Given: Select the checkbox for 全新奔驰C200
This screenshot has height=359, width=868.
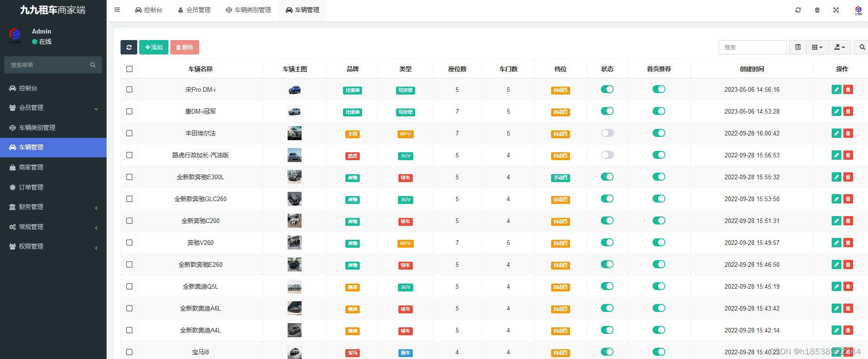Looking at the screenshot, I should (x=129, y=221).
